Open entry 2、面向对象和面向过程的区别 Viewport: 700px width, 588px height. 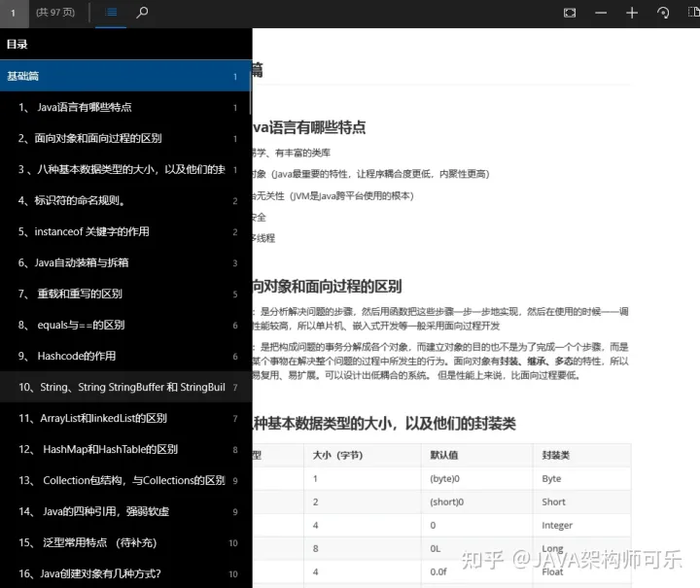click(125, 138)
